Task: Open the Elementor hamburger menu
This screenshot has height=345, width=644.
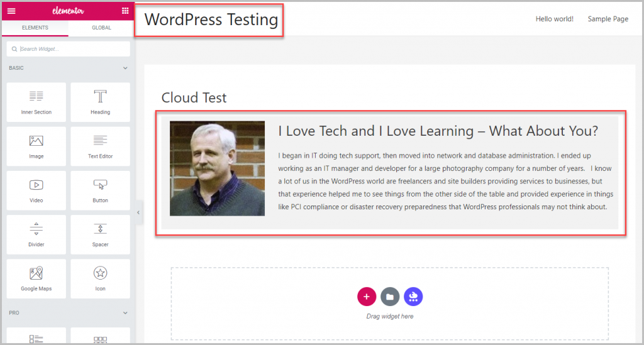Action: click(x=11, y=11)
